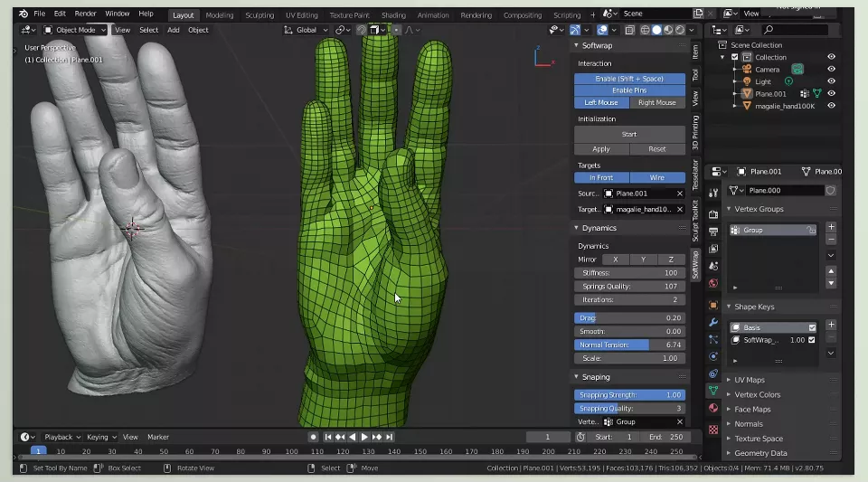
Task: Click the Blender logo menu icon
Action: 24,14
